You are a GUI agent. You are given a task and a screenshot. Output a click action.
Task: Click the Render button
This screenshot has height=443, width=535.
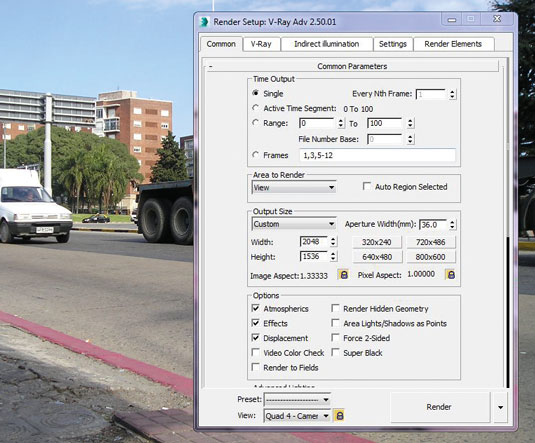point(439,407)
